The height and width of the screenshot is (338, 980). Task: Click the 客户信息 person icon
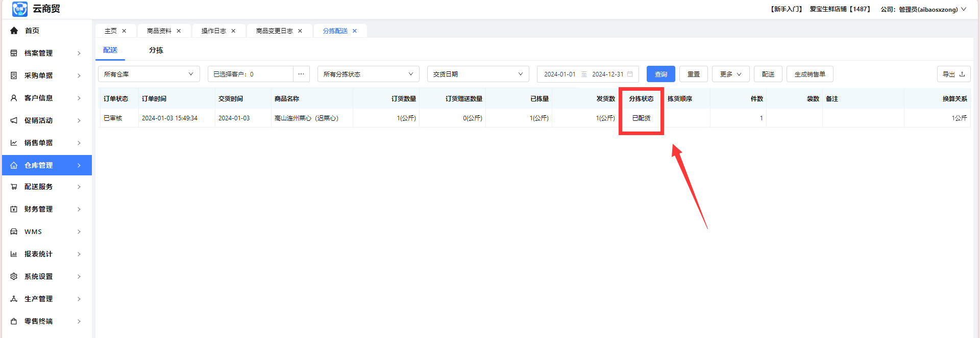14,98
